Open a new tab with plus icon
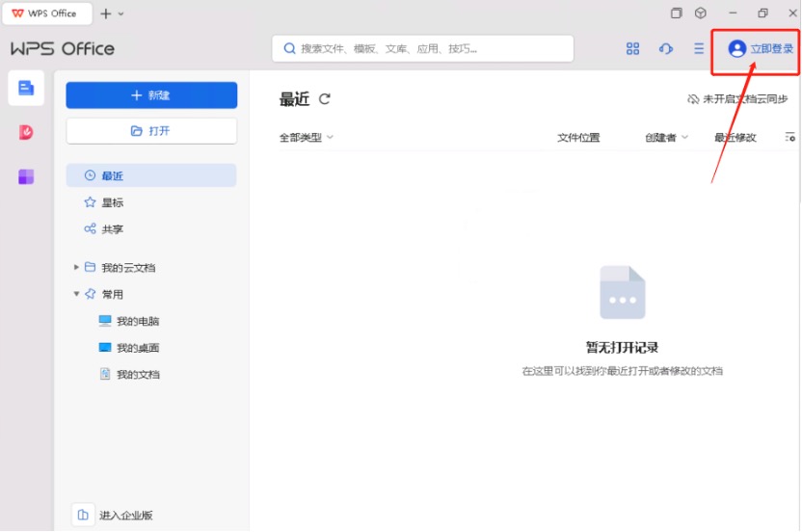This screenshot has width=802, height=532. coord(106,13)
